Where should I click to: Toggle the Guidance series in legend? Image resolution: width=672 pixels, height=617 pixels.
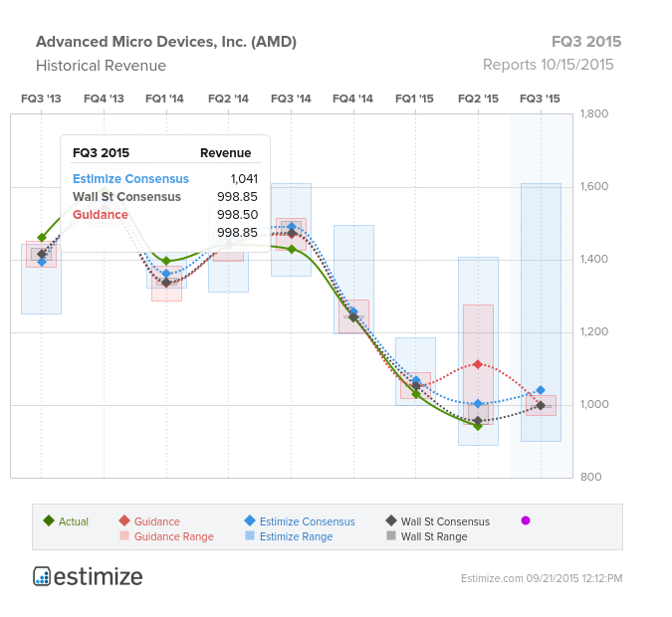pyautogui.click(x=149, y=521)
